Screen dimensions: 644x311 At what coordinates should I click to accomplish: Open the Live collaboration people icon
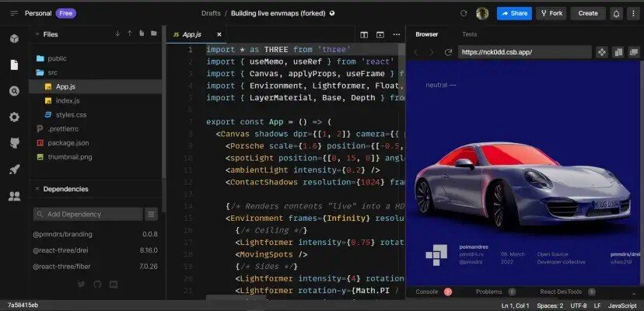point(14,196)
